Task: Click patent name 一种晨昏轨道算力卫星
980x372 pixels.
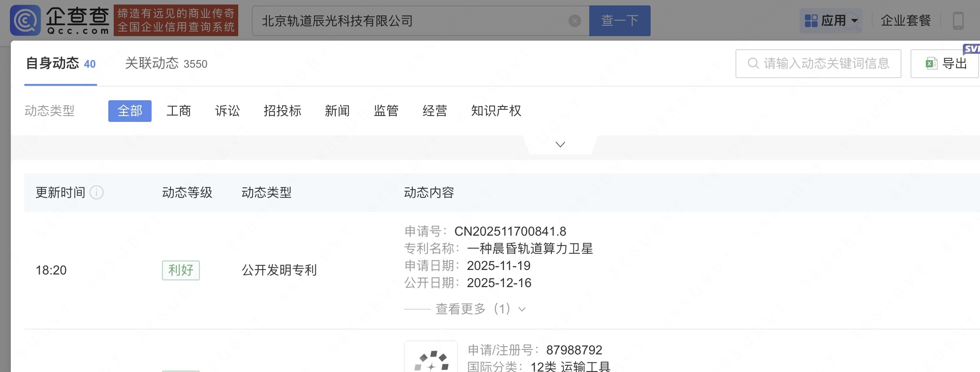Action: (x=530, y=249)
